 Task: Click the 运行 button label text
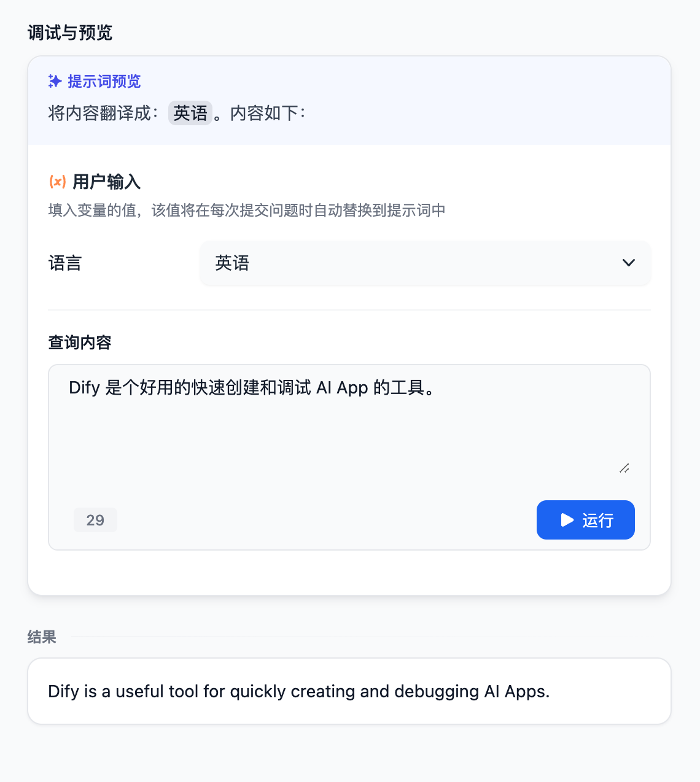(x=597, y=521)
